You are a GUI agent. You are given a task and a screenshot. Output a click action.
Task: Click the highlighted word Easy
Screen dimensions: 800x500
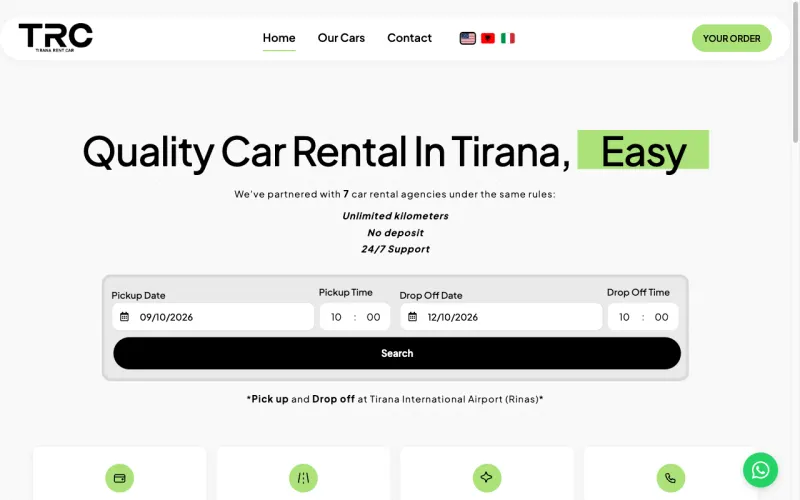643,151
